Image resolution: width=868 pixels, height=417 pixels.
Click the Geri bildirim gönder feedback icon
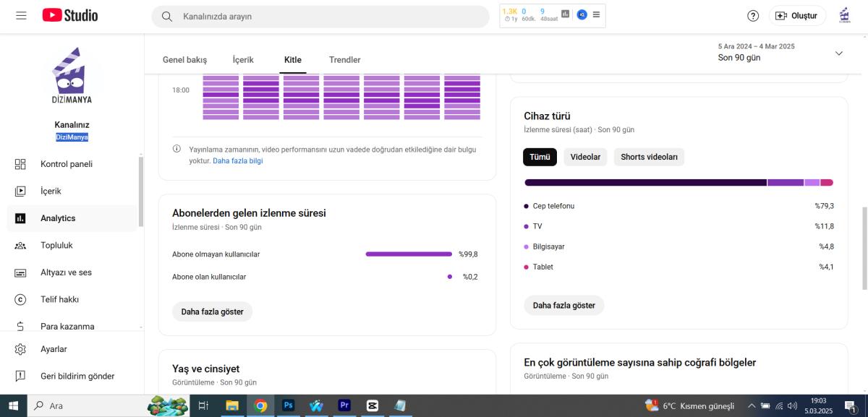[20, 376]
